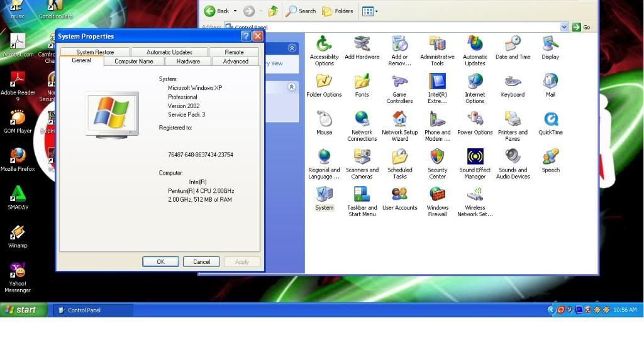Switch to the Remote tab
This screenshot has width=644, height=362.
(234, 52)
